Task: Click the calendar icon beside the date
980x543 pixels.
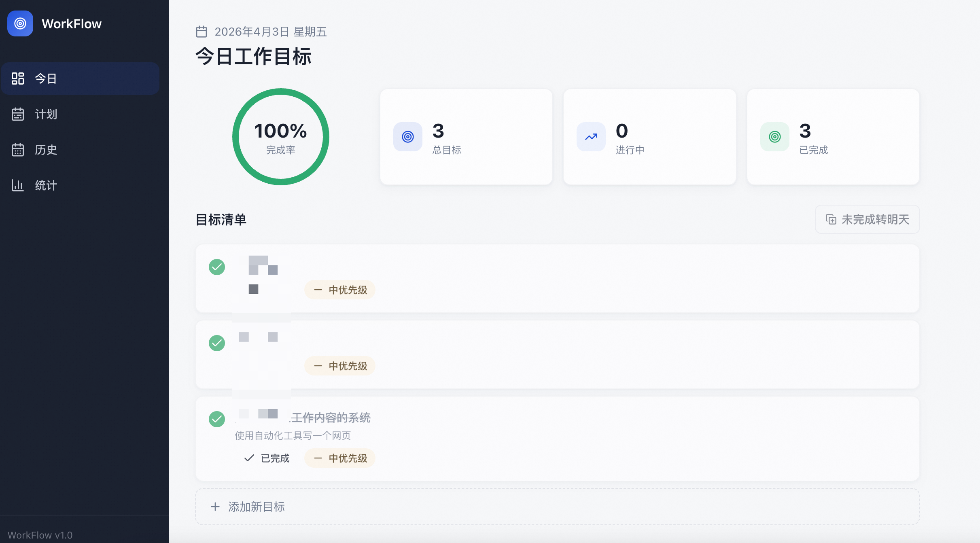Action: coord(201,32)
